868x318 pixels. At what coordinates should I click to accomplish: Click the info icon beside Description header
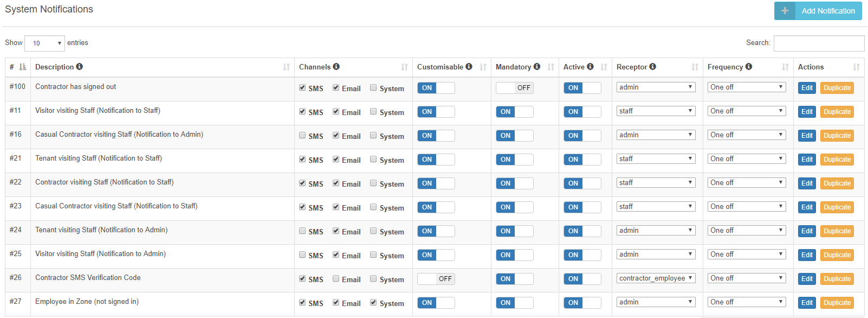80,67
